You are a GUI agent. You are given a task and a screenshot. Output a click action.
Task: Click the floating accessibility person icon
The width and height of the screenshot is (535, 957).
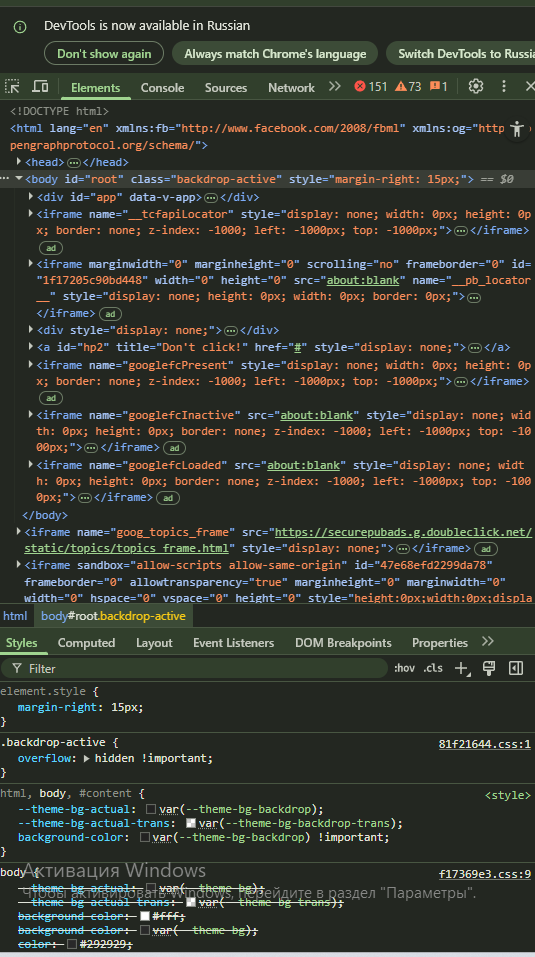point(517,129)
